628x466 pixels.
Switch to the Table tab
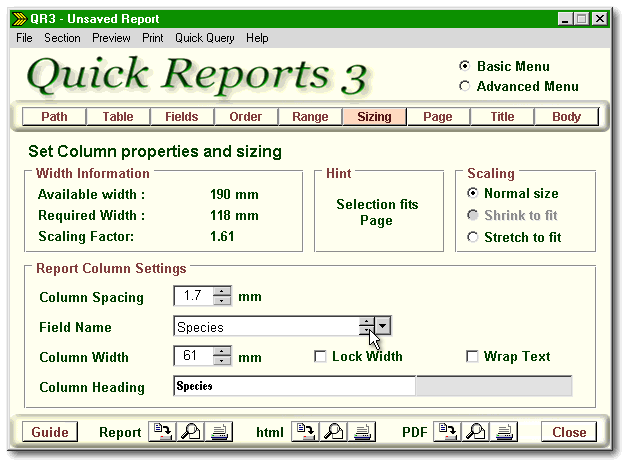(118, 116)
